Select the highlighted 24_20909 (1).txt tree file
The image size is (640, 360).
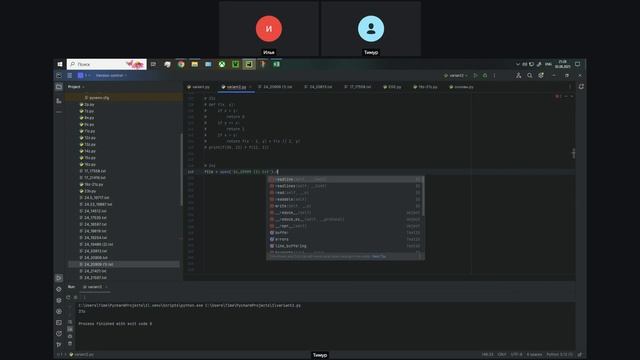(124, 264)
